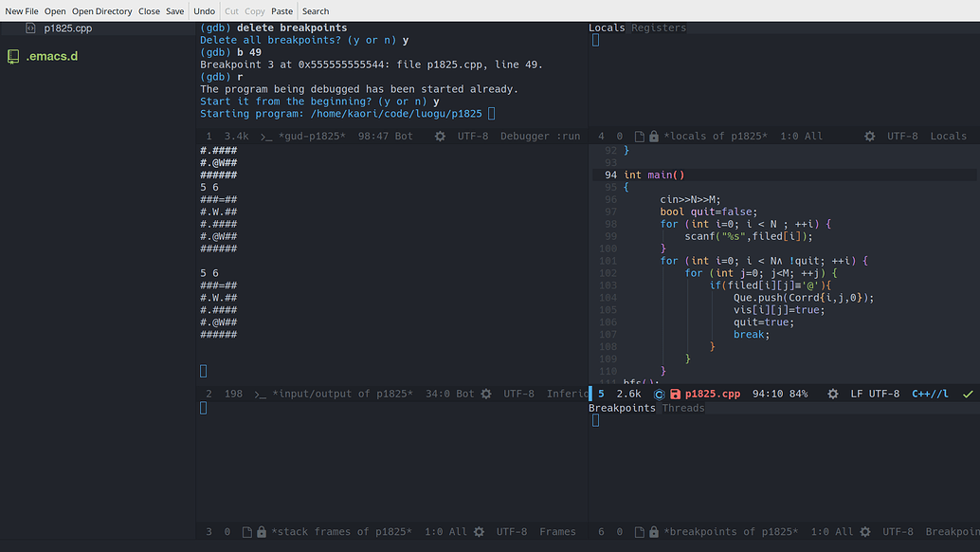Viewport: 980px width, 552px height.
Task: Click the red unsaved-changes disk icon for p1825.cpp
Action: 673,394
